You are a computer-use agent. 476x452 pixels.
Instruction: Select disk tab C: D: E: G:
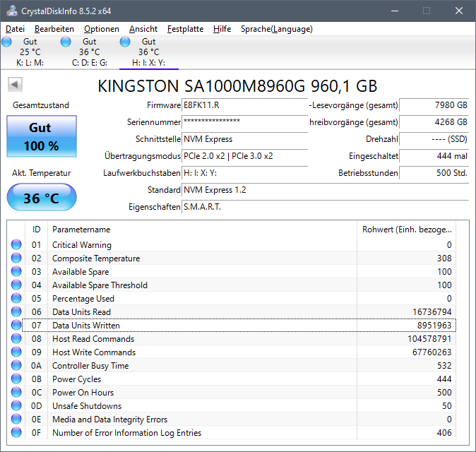point(89,52)
